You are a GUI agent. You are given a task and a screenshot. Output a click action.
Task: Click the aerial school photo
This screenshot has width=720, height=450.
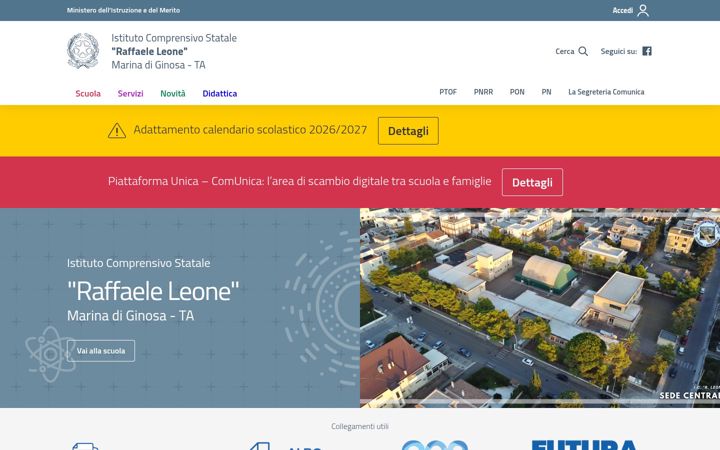tap(540, 308)
